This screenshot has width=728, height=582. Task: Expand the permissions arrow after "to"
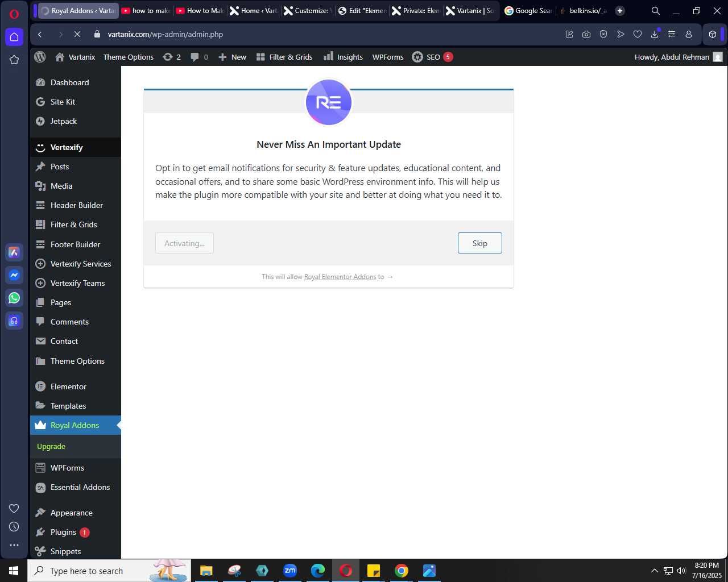(390, 277)
